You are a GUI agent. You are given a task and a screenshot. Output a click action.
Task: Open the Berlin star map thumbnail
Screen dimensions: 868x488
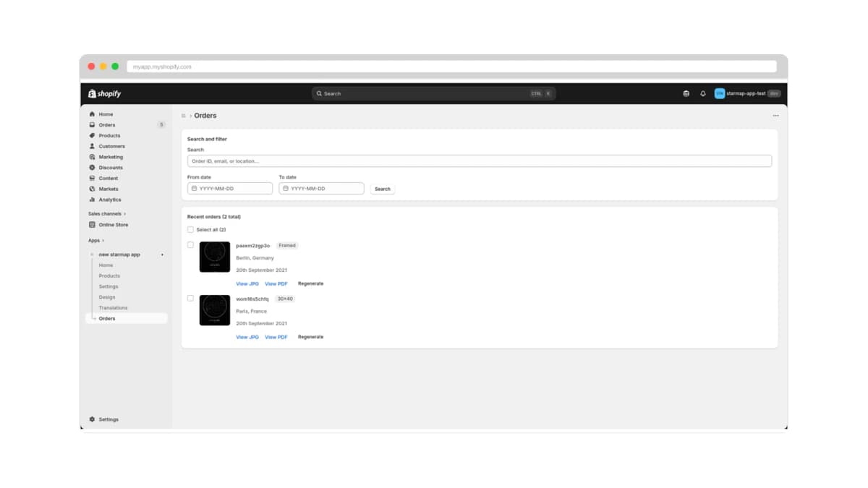point(215,257)
